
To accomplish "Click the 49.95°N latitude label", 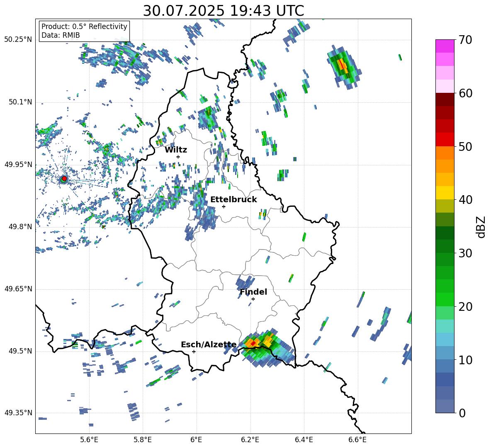I will tap(18, 165).
